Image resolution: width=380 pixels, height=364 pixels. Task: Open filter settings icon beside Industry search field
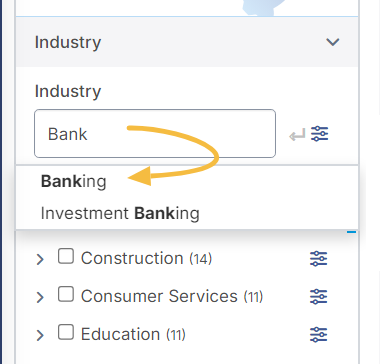coord(319,134)
